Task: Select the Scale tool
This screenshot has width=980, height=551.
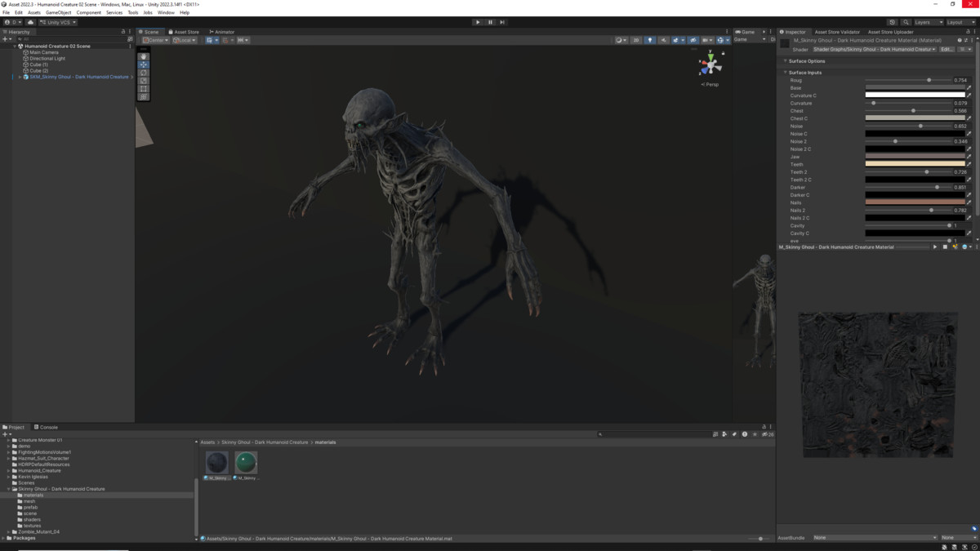Action: point(144,81)
